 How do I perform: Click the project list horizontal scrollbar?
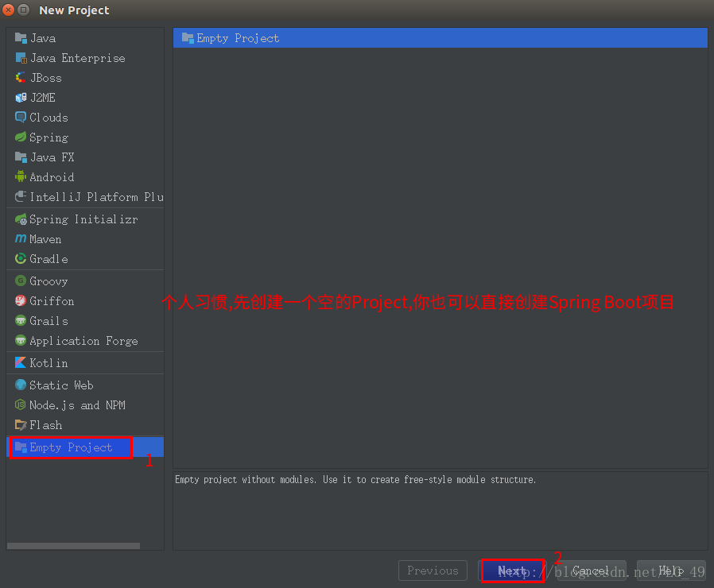tap(73, 546)
